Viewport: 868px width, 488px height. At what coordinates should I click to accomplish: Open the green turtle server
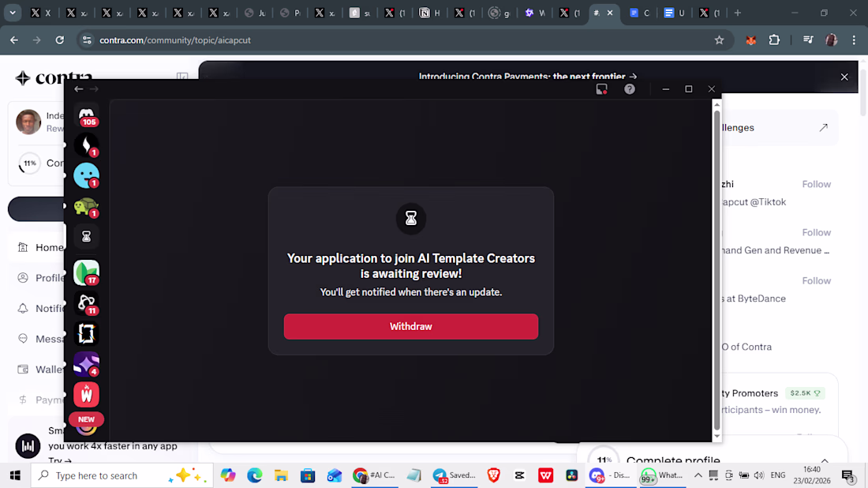(86, 206)
